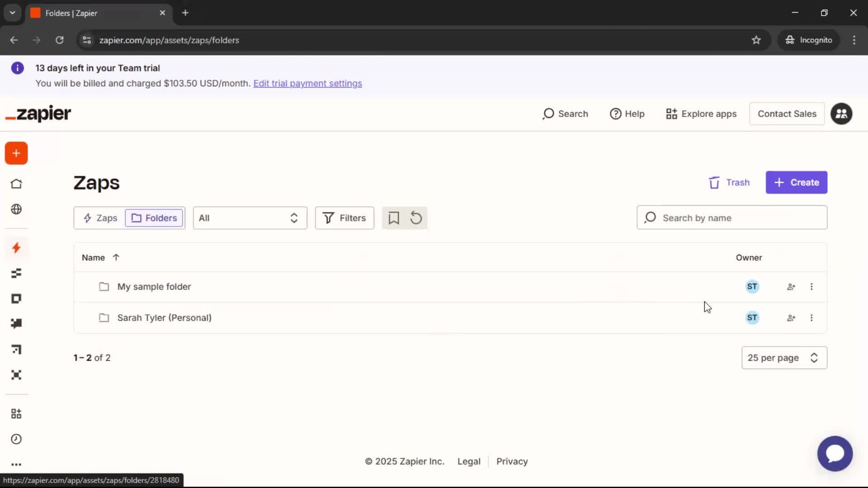This screenshot has height=488, width=868.
Task: Select the lightning bolt Zaps sidebar icon
Action: pyautogui.click(x=16, y=248)
